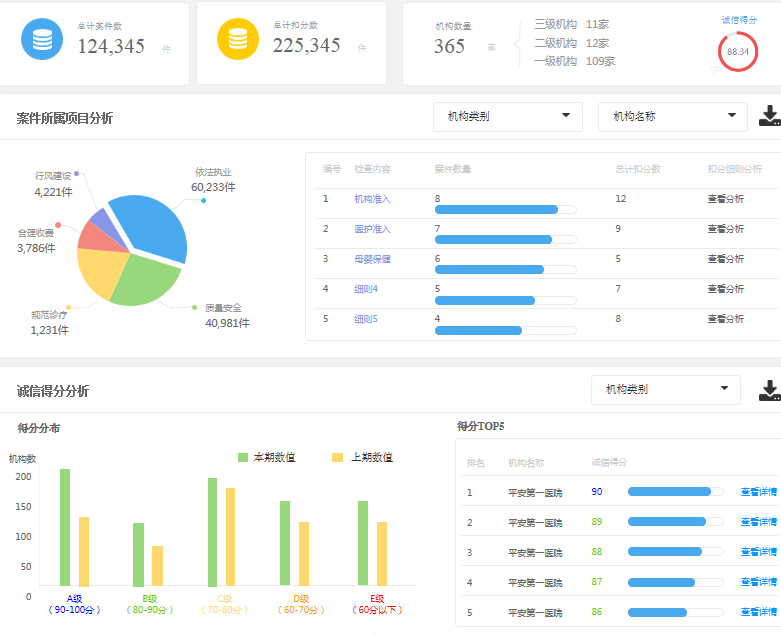This screenshot has width=781, height=635.
Task: Click the blue database icon for total cases
Action: point(42,39)
